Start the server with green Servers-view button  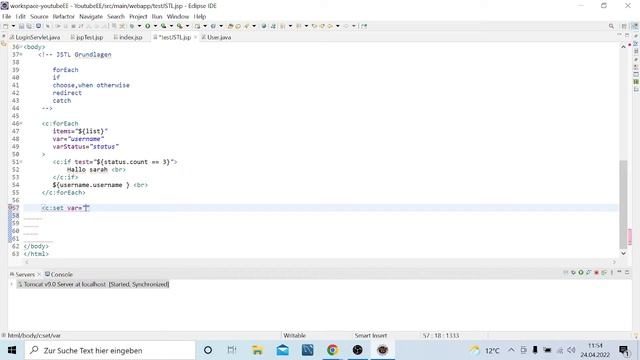coord(581,272)
